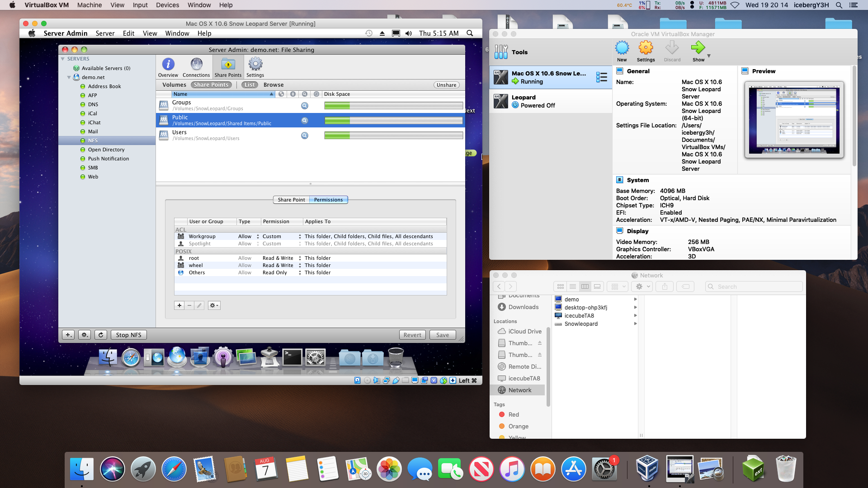The image size is (868, 488).
Task: Click the add server plus button in Server Admin
Action: (68, 335)
